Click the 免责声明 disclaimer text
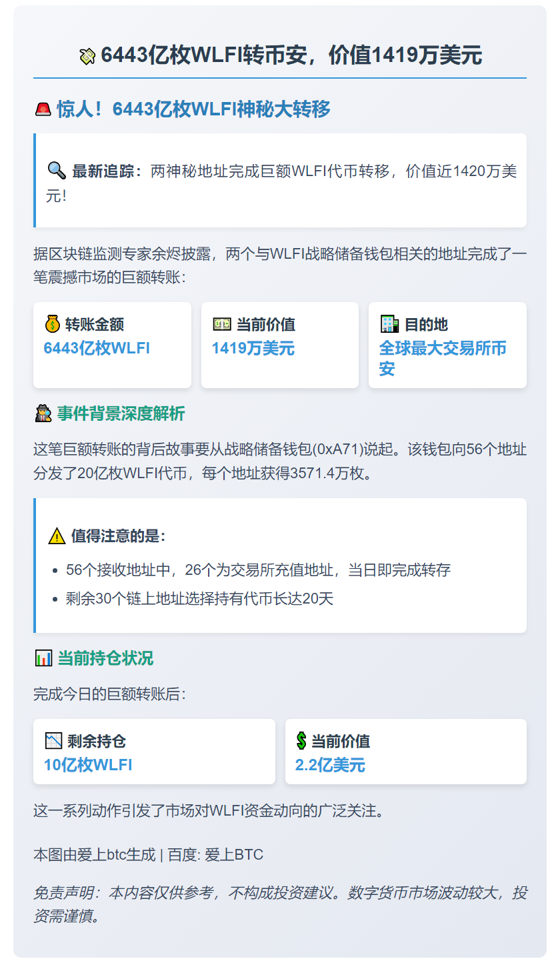 coord(280,904)
